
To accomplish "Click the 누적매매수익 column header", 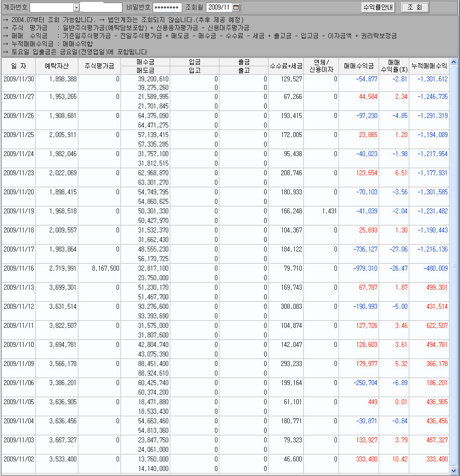I will click(429, 66).
